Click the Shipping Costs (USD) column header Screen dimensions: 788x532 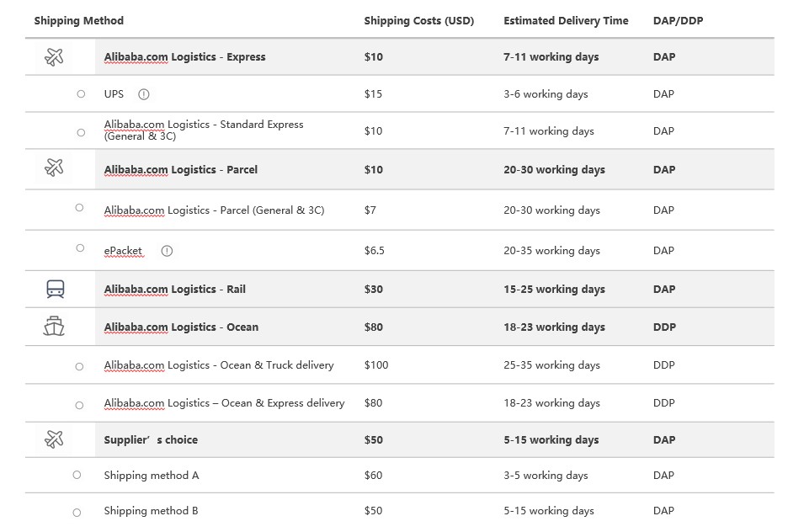[418, 20]
